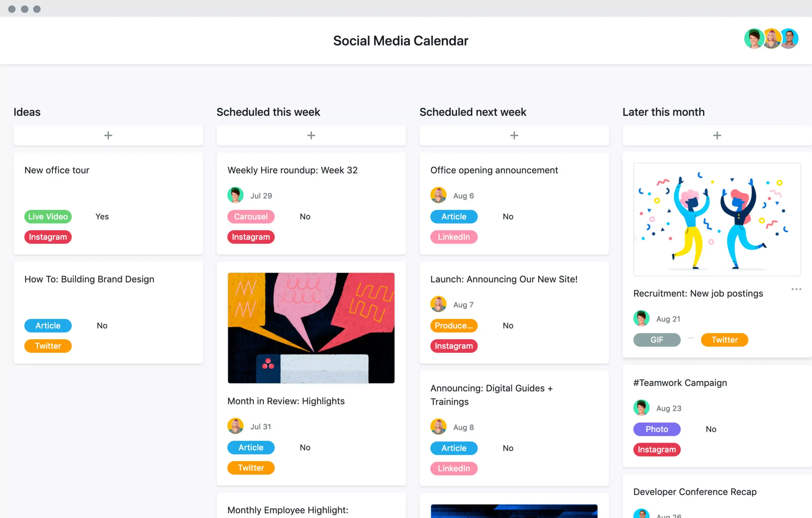Toggle the approval status on Teamwork Campaign card
The image size is (812, 518).
click(710, 429)
